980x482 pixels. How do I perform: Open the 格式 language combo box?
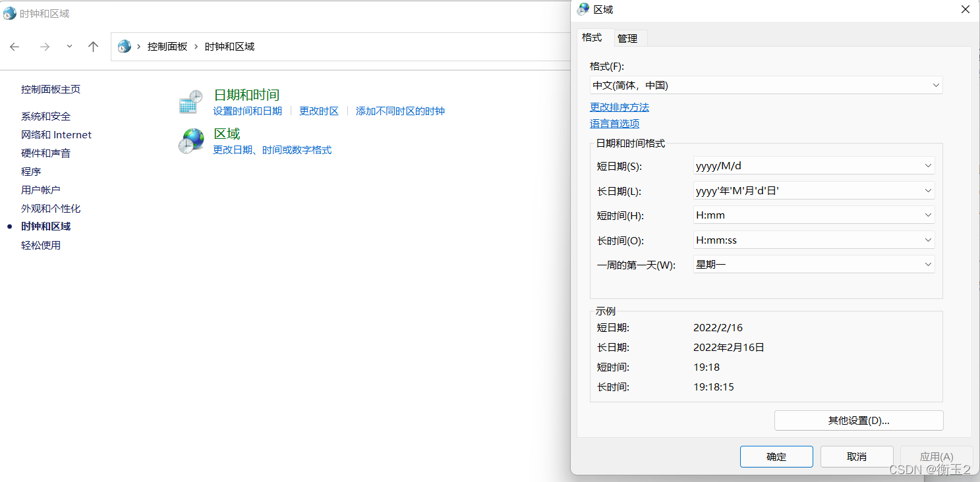click(766, 86)
